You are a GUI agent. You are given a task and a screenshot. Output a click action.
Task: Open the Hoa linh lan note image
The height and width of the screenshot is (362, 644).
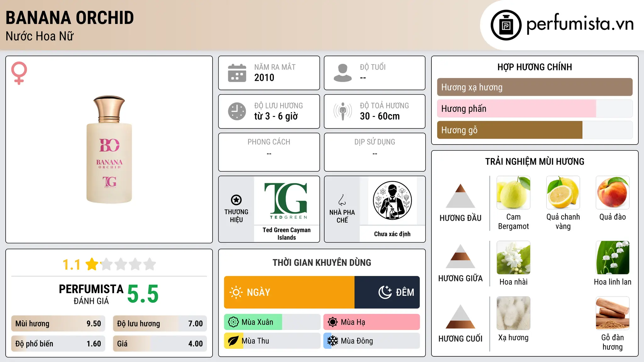(613, 258)
